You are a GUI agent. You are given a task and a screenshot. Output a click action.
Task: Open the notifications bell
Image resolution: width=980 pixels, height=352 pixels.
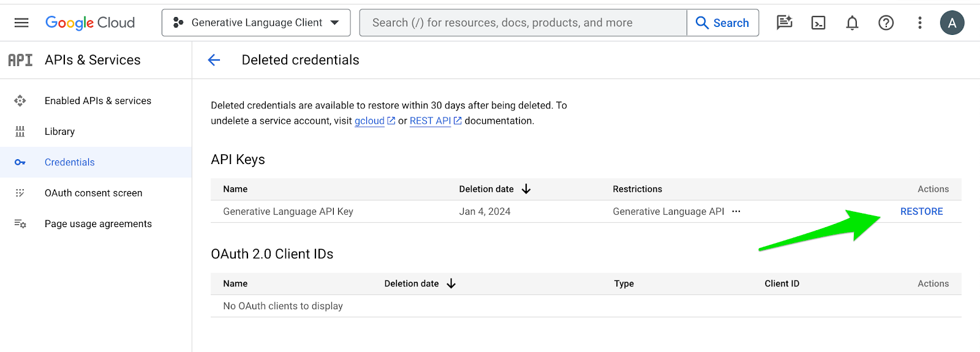(852, 23)
